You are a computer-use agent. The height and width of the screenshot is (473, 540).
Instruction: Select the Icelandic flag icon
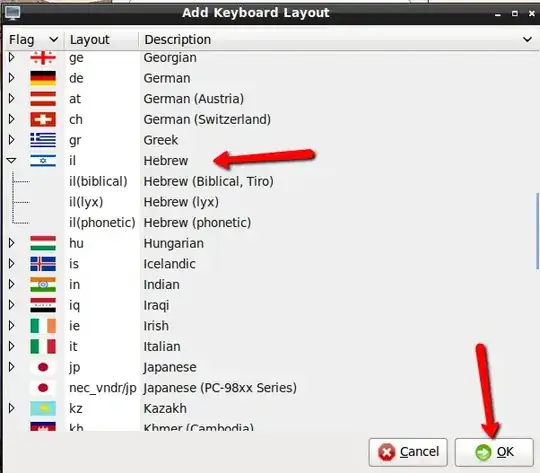43,264
